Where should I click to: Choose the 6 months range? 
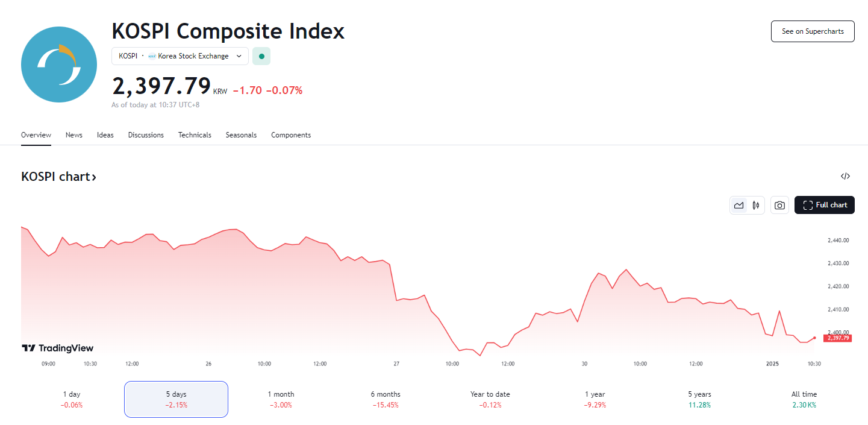386,399
